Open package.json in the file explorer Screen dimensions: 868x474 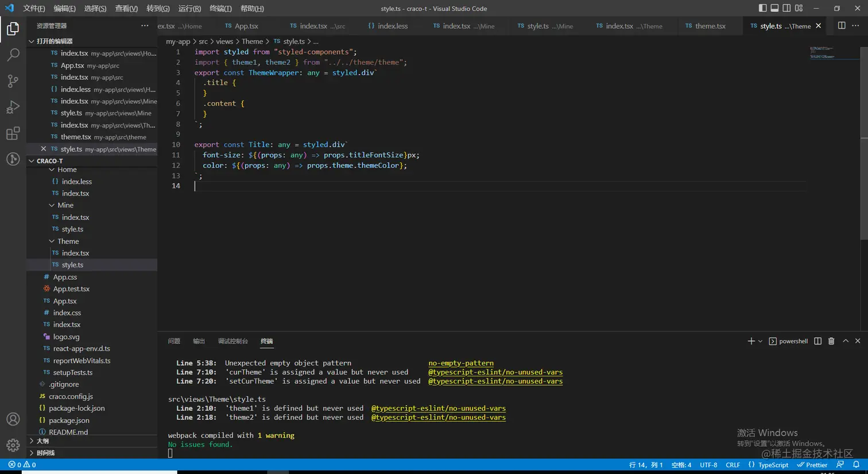[x=69, y=420]
